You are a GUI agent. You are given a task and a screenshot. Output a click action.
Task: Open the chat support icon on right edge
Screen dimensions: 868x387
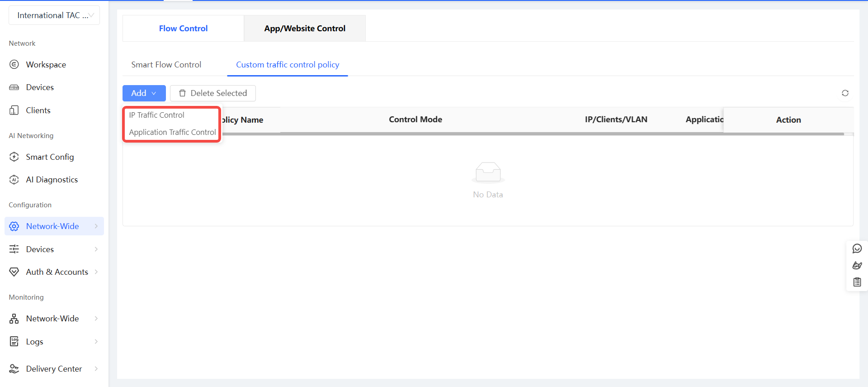[857, 248]
